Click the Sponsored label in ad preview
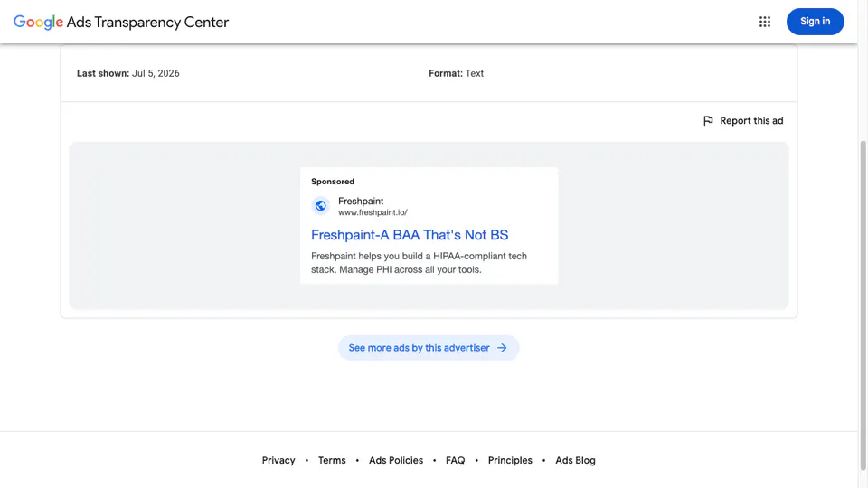 click(x=332, y=182)
